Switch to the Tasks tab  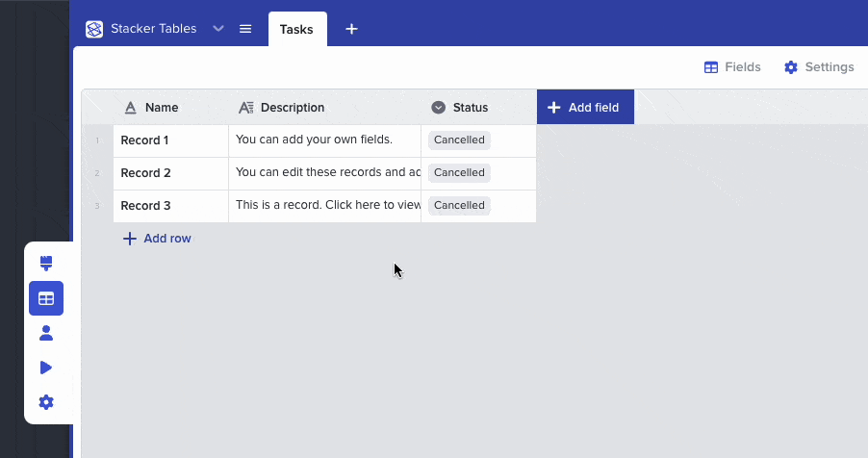click(x=296, y=29)
